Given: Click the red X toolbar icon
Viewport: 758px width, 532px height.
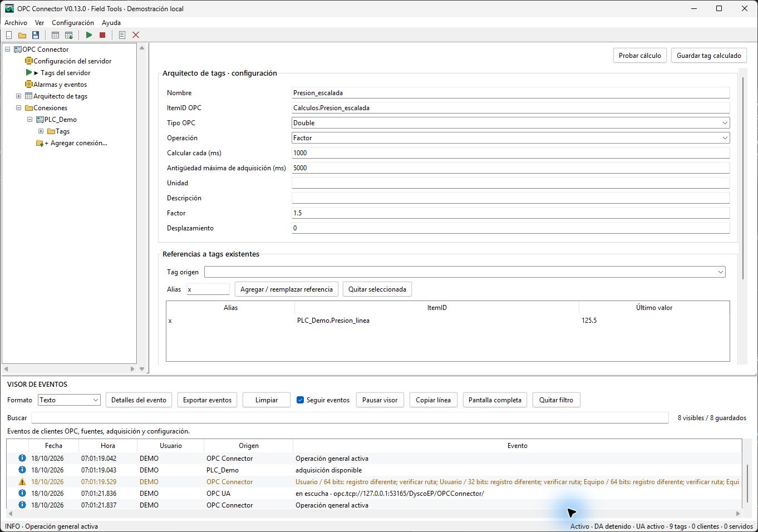Looking at the screenshot, I should [x=136, y=35].
